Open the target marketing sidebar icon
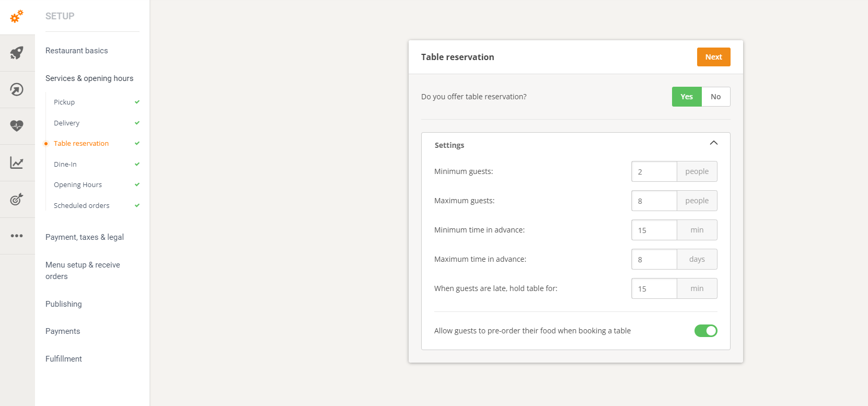The image size is (868, 406). pos(17,199)
